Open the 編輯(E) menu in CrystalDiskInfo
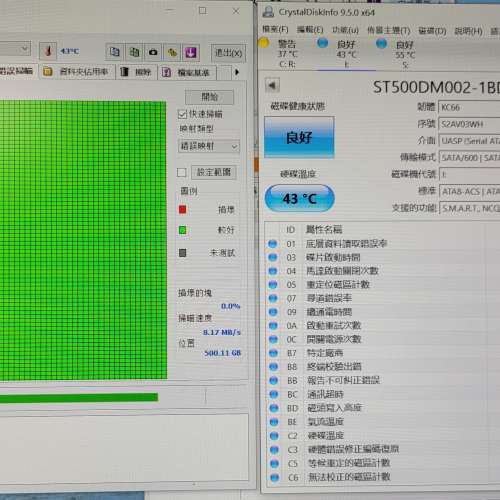Viewport: 500px width, 500px height. [x=310, y=30]
